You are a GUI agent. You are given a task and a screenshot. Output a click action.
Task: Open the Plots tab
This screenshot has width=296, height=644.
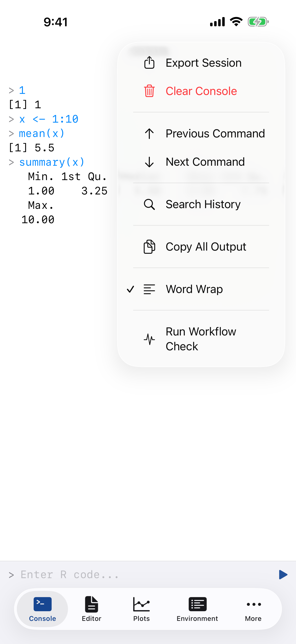[x=141, y=609]
